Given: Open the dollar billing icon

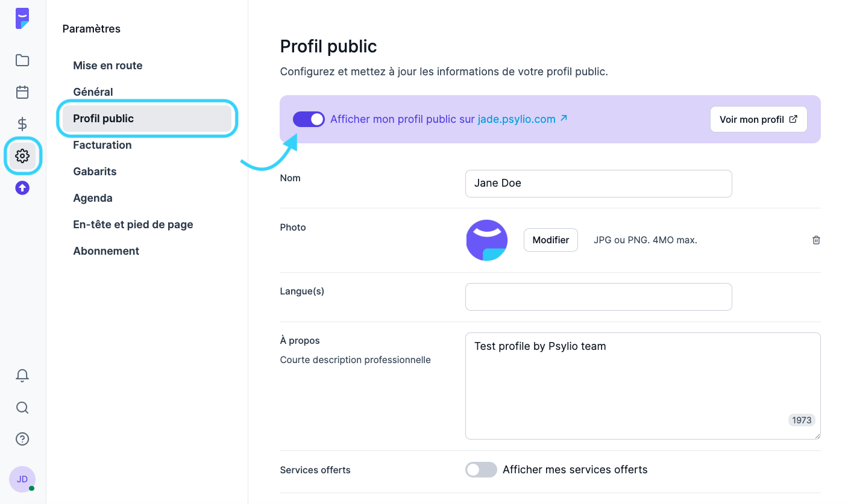Looking at the screenshot, I should coord(22,124).
